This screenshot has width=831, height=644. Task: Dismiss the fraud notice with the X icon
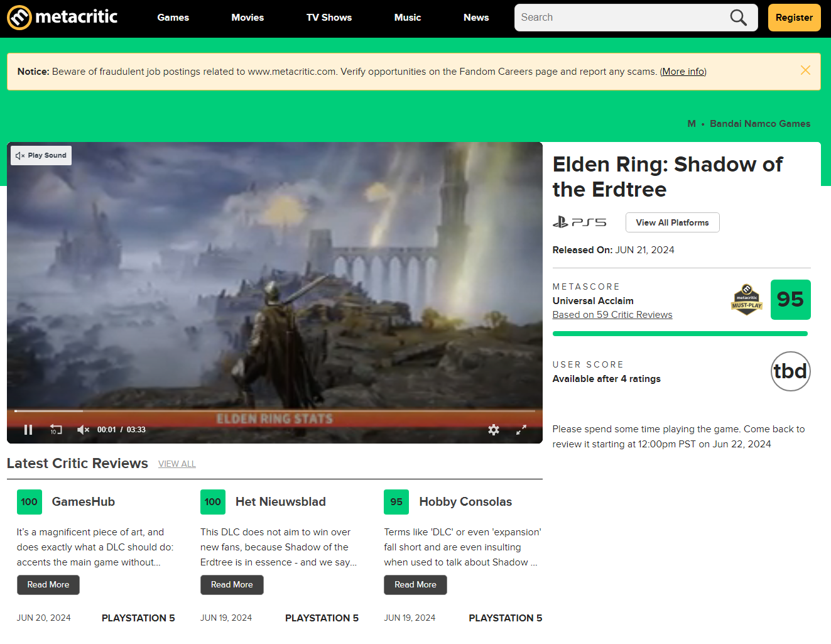(x=805, y=70)
